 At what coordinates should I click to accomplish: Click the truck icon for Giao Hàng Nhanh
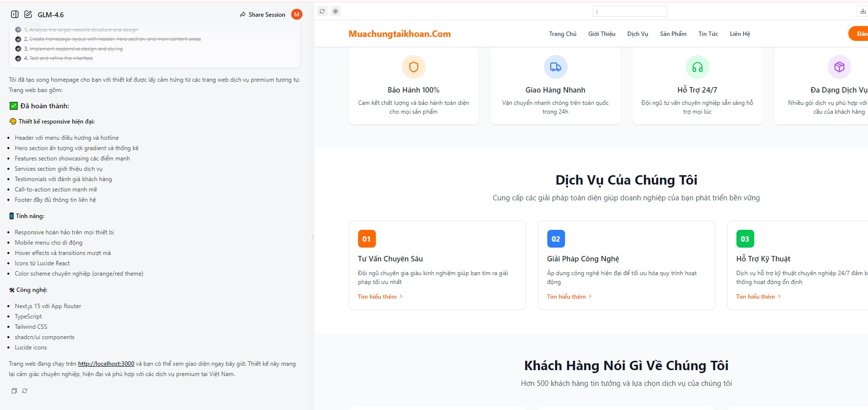(x=556, y=67)
